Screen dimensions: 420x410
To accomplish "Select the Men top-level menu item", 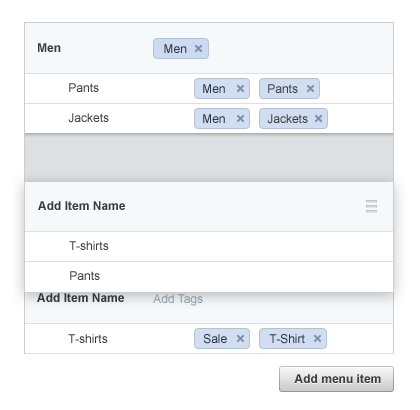I will pyautogui.click(x=49, y=48).
